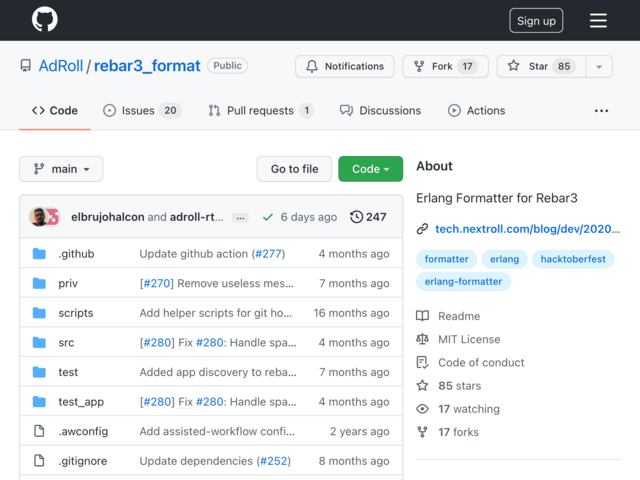Open the test folder
The image size is (640, 480).
68,372
